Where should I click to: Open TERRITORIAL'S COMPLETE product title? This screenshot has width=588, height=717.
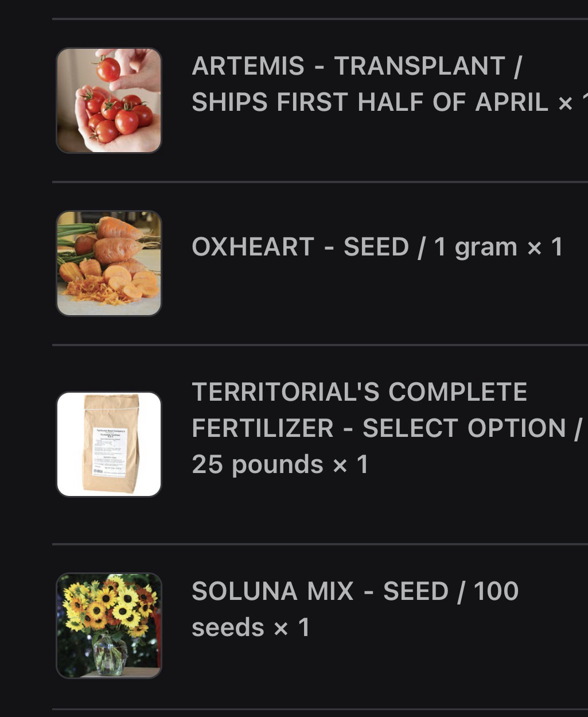(359, 392)
